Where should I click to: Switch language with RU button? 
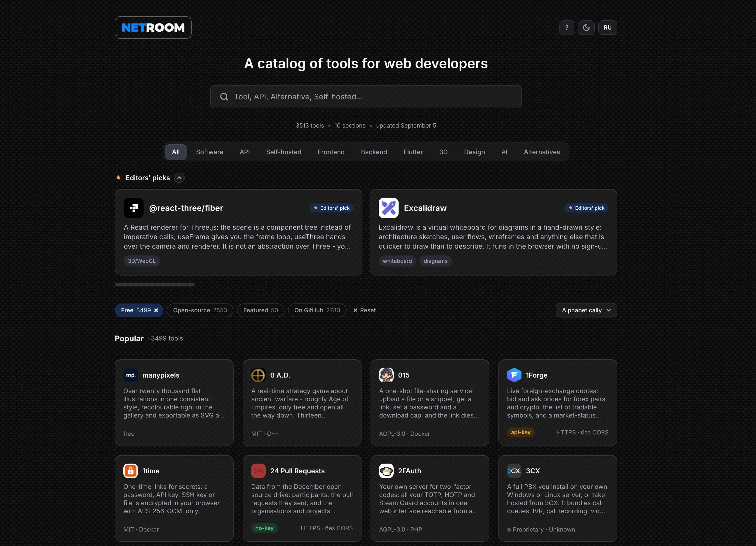click(607, 28)
